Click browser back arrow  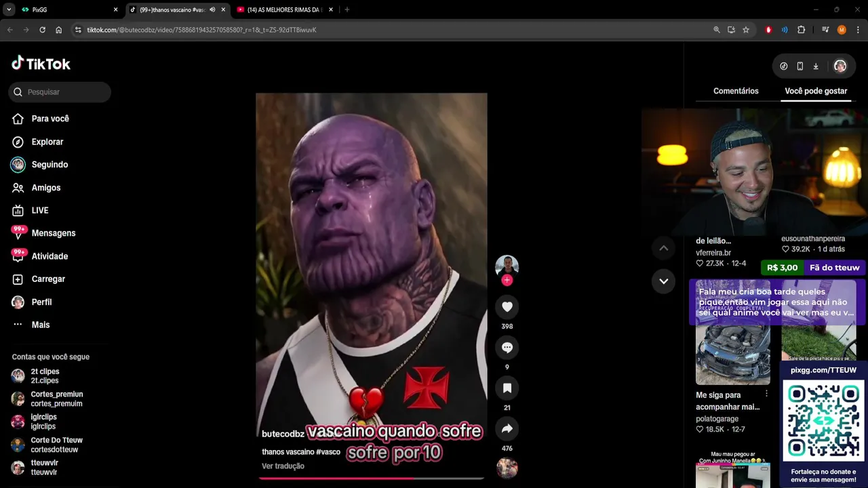(x=10, y=30)
